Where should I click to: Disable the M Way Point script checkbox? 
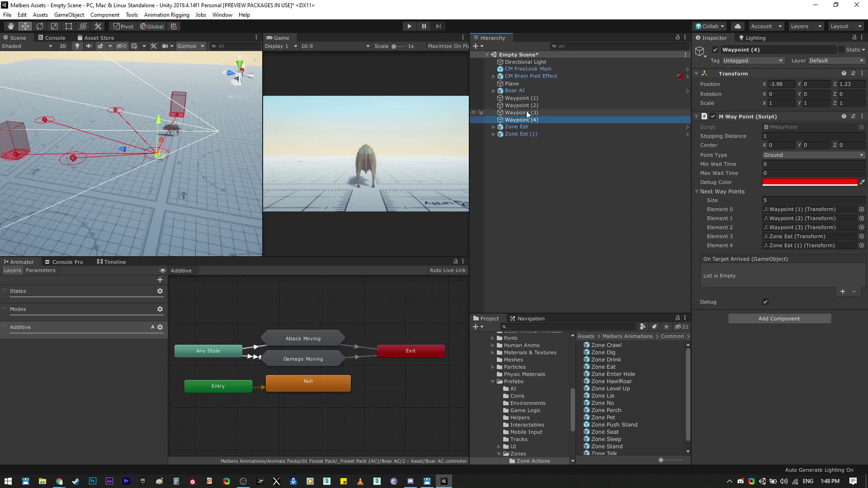(713, 117)
